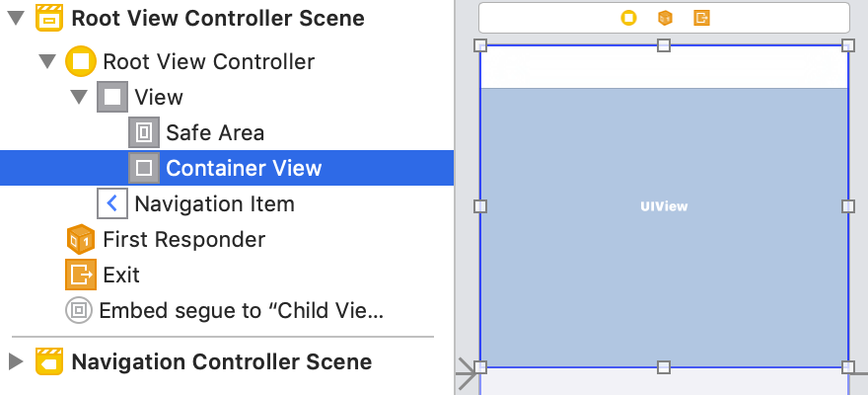Click the Navigation Item chevron icon
The width and height of the screenshot is (868, 395).
coord(112,204)
